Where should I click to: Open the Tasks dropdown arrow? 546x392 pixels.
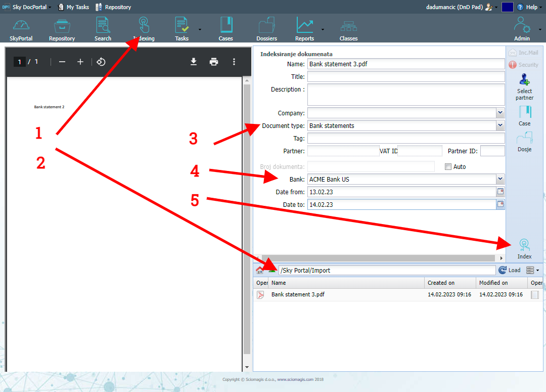(200, 30)
